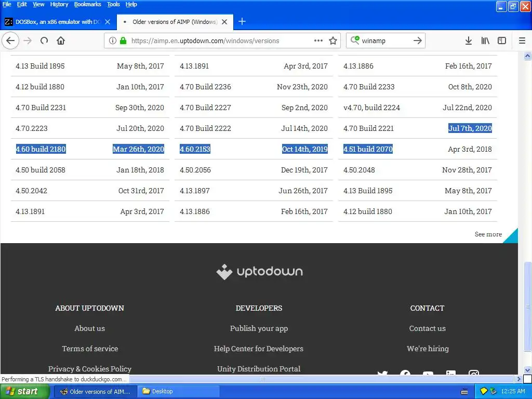Viewport: 532px width, 399px height.
Task: Click the 12:25 AM system clock
Action: click(x=513, y=392)
